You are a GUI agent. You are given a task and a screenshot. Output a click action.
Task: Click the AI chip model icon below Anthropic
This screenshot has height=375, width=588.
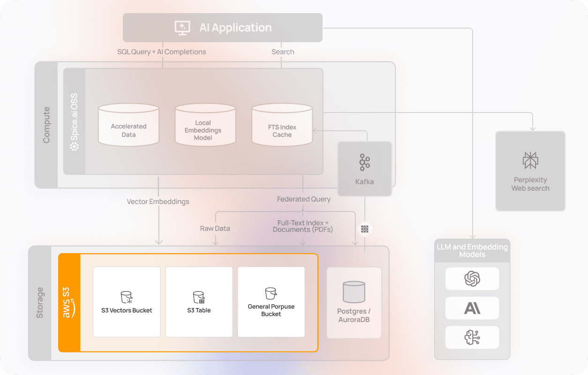pos(472,337)
